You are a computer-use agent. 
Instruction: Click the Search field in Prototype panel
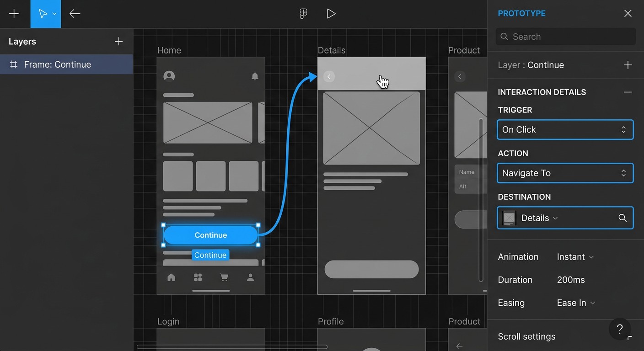[x=566, y=37]
